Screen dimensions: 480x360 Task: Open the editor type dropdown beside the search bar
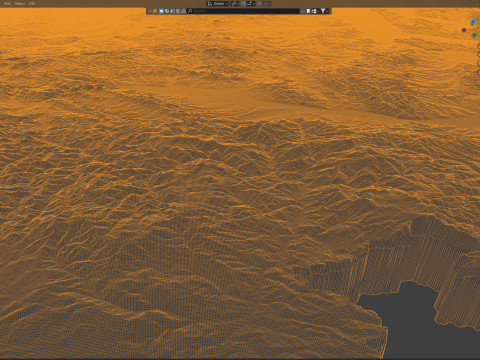pyautogui.click(x=150, y=11)
